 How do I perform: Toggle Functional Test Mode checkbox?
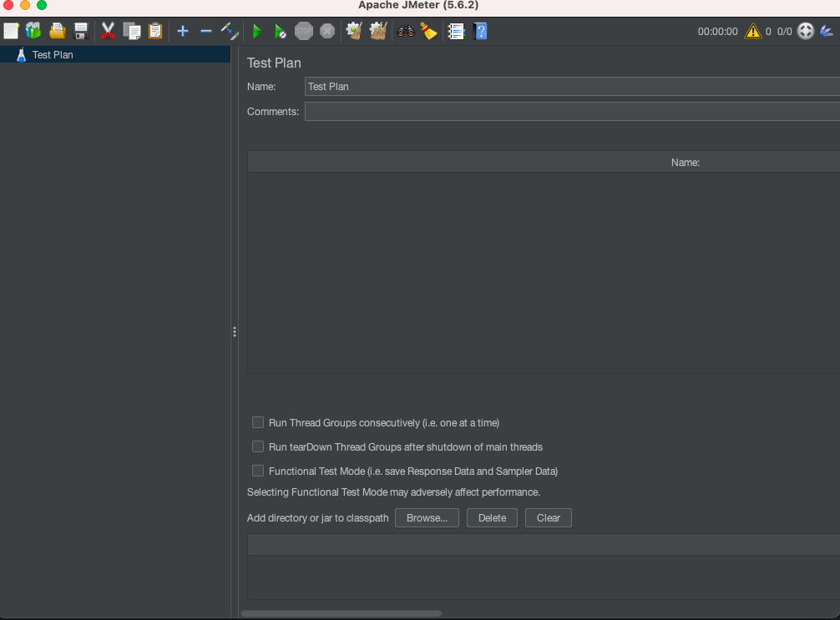[x=258, y=471]
